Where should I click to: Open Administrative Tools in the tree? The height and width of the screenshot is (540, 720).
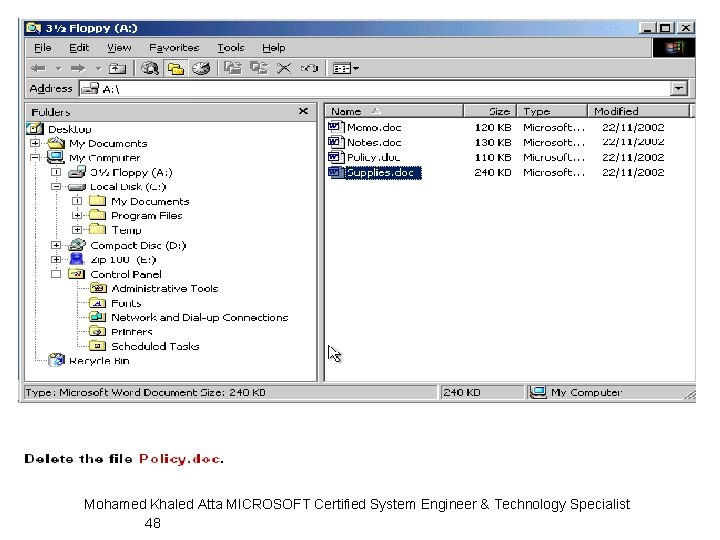164,288
